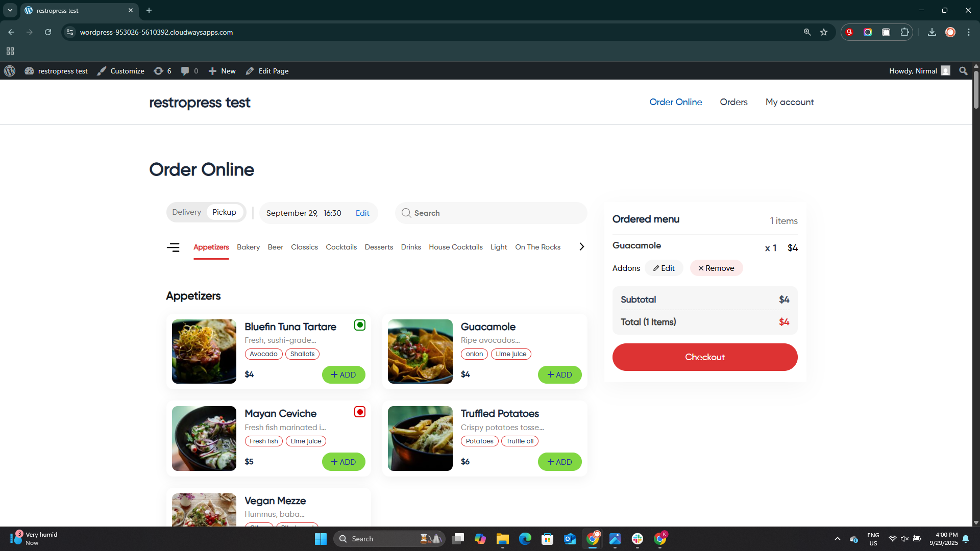Open the Downloads icon in Chrome toolbar
980x551 pixels.
click(932, 32)
